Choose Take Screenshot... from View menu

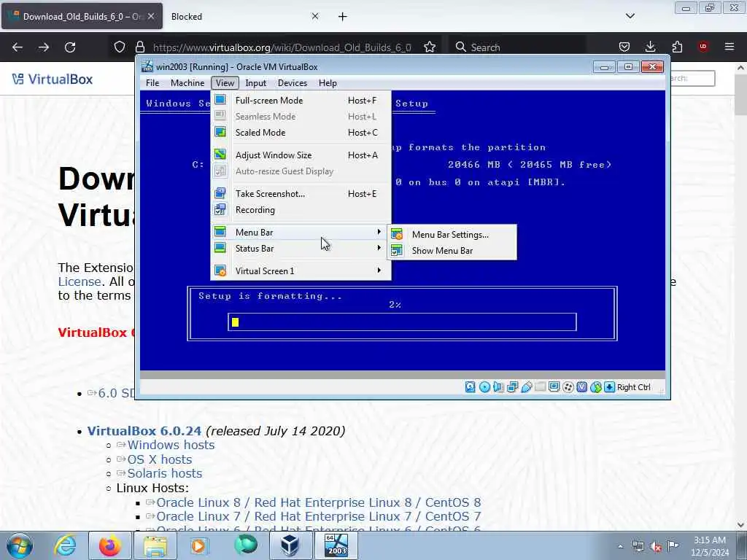pos(301,193)
